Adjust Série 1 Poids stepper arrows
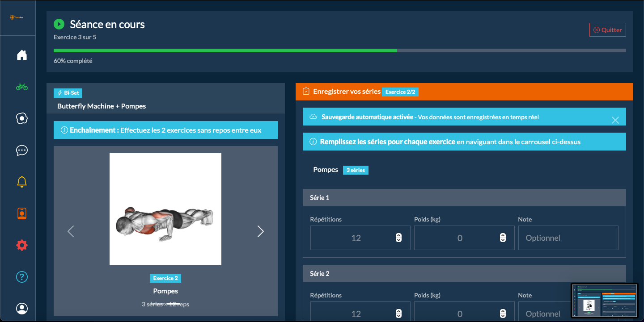Image resolution: width=644 pixels, height=322 pixels. tap(503, 238)
